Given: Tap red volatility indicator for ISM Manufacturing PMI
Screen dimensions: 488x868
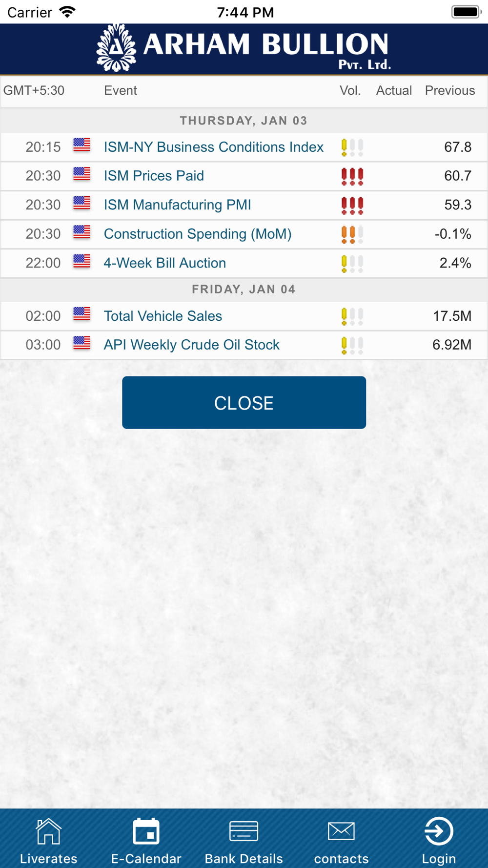Looking at the screenshot, I should (x=352, y=205).
